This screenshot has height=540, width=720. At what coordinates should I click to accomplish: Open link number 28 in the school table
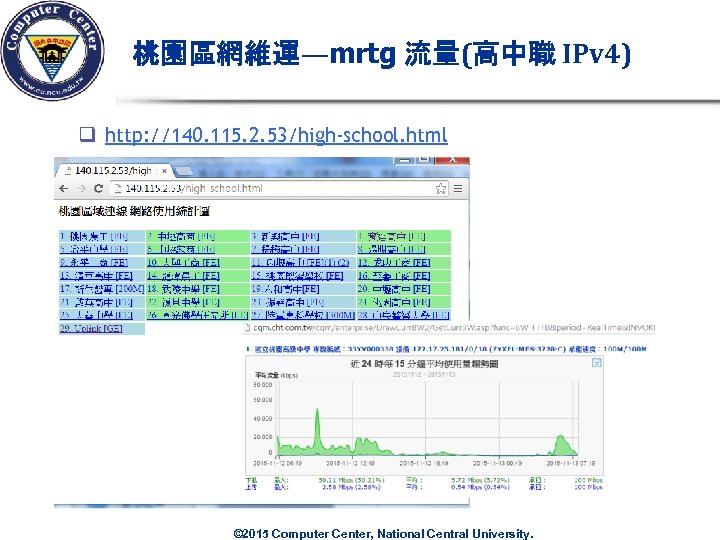point(404,315)
